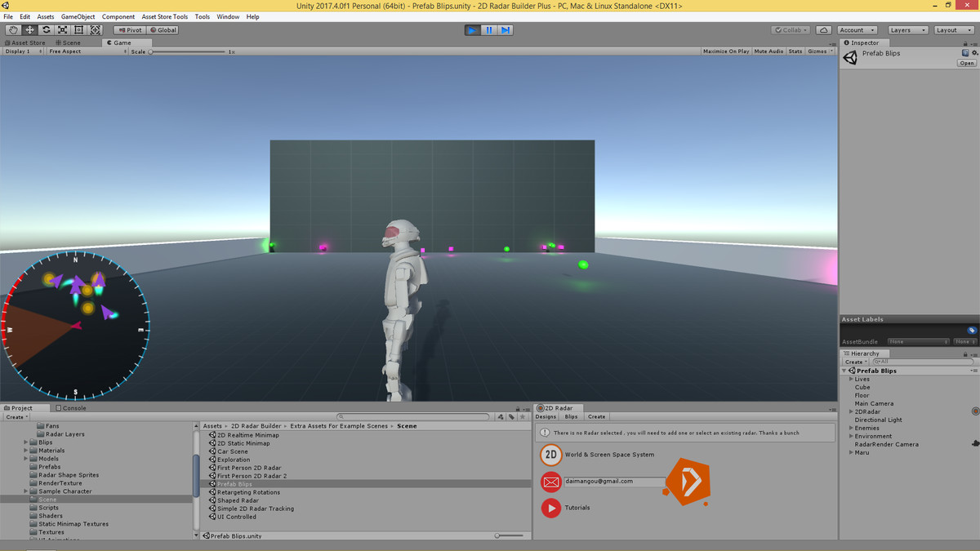Select the Rect Transform tool
Image resolution: width=980 pixels, height=551 pixels.
78,29
